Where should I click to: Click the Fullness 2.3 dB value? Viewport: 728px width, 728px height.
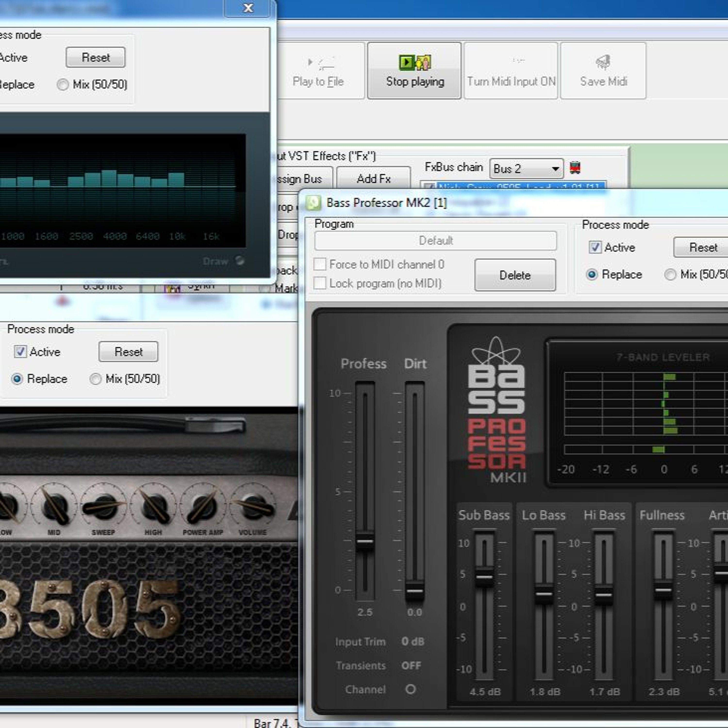click(664, 692)
